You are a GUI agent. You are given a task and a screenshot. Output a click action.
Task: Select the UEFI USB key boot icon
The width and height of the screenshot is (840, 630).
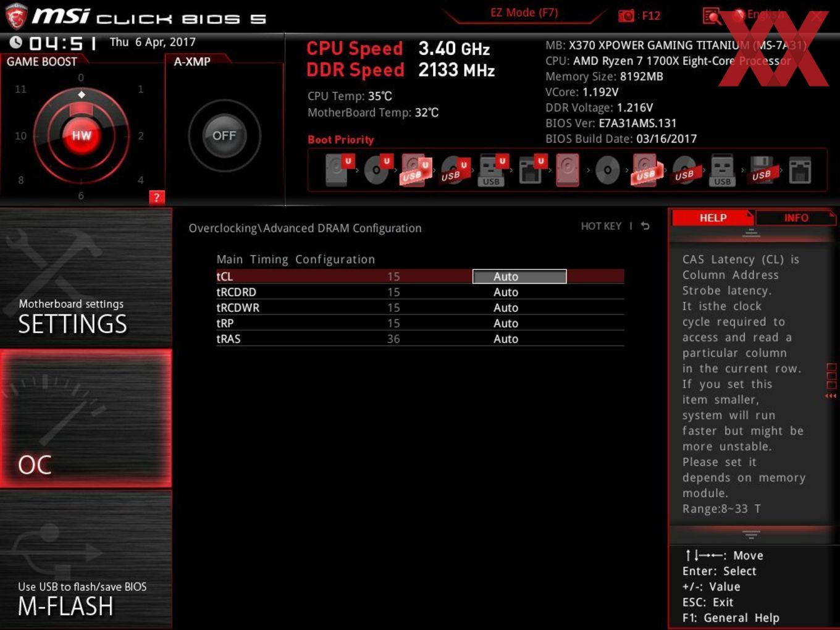pyautogui.click(x=492, y=170)
